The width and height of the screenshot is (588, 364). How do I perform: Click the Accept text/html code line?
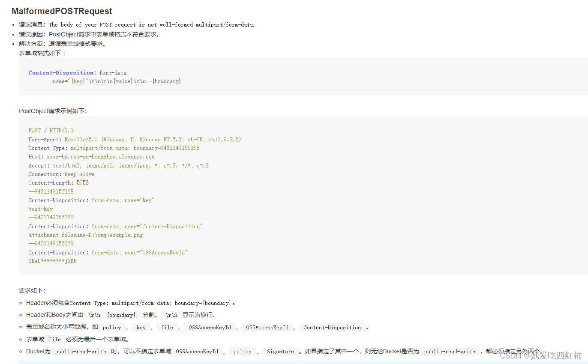point(119,165)
